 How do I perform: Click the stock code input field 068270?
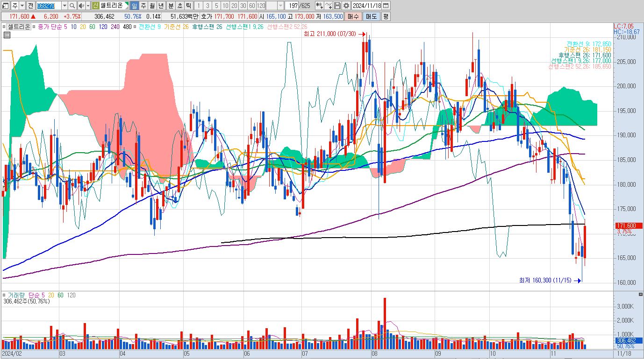tap(49, 6)
